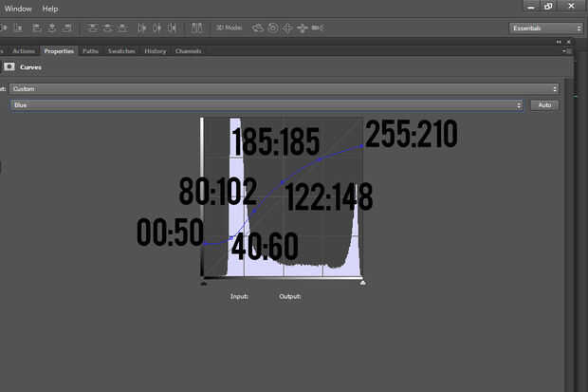
Task: Select the 3D rotate mode icon
Action: click(258, 28)
